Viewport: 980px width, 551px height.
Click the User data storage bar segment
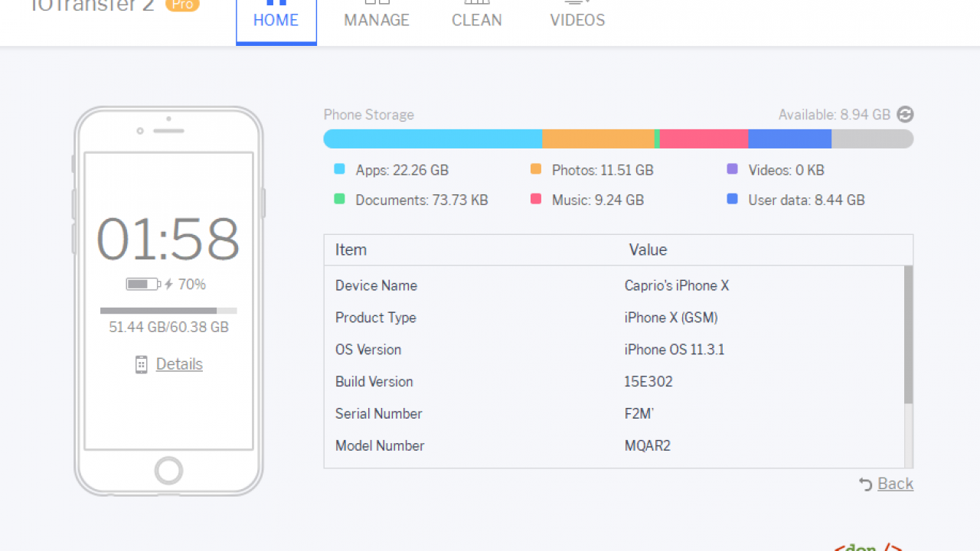pyautogui.click(x=789, y=139)
